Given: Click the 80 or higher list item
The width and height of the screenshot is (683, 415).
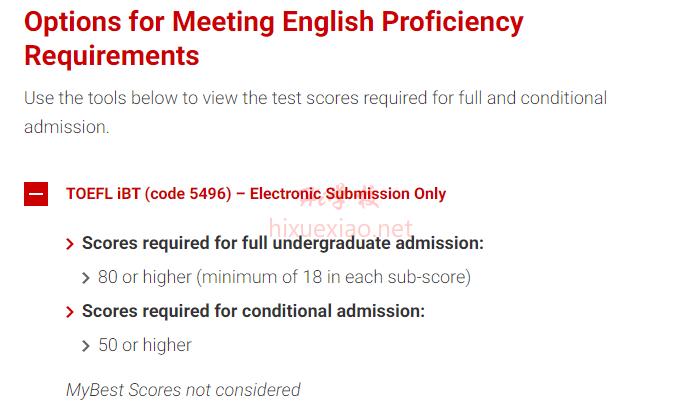Looking at the screenshot, I should (284, 277).
